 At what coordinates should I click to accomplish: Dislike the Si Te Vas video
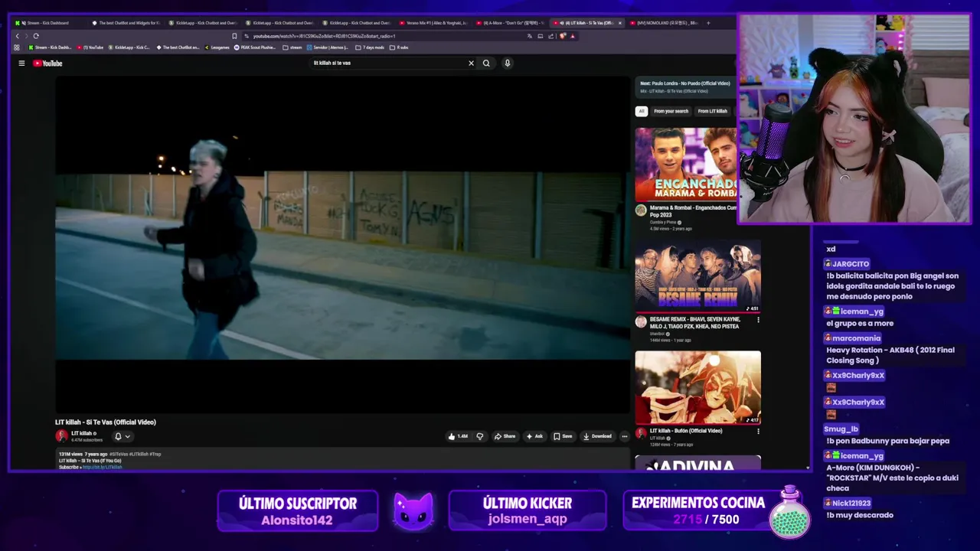click(x=480, y=436)
